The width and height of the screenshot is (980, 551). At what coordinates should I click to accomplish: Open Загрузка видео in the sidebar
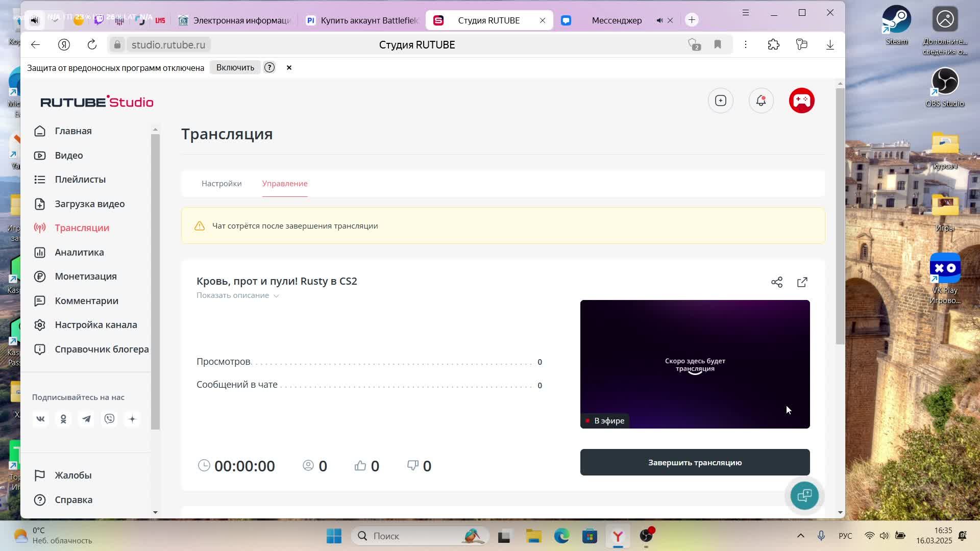click(x=80, y=204)
